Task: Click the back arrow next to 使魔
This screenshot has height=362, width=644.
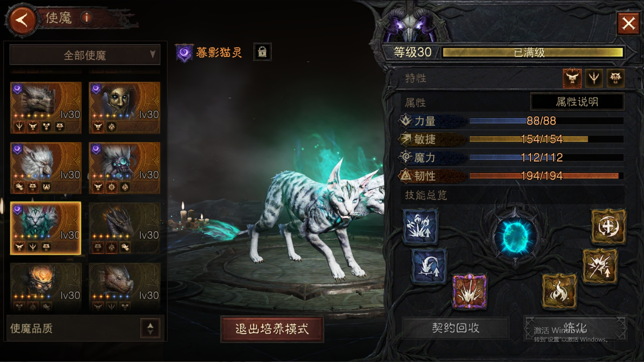Action: pos(22,20)
